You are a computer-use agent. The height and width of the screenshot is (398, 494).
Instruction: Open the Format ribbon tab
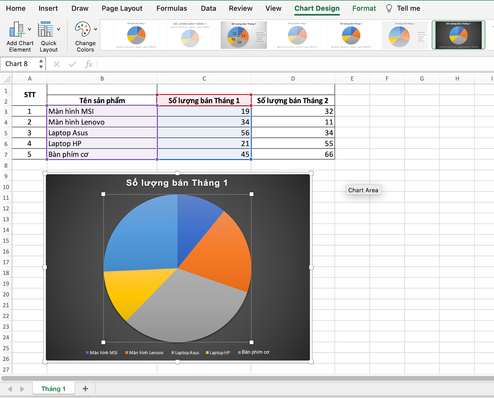(x=364, y=8)
